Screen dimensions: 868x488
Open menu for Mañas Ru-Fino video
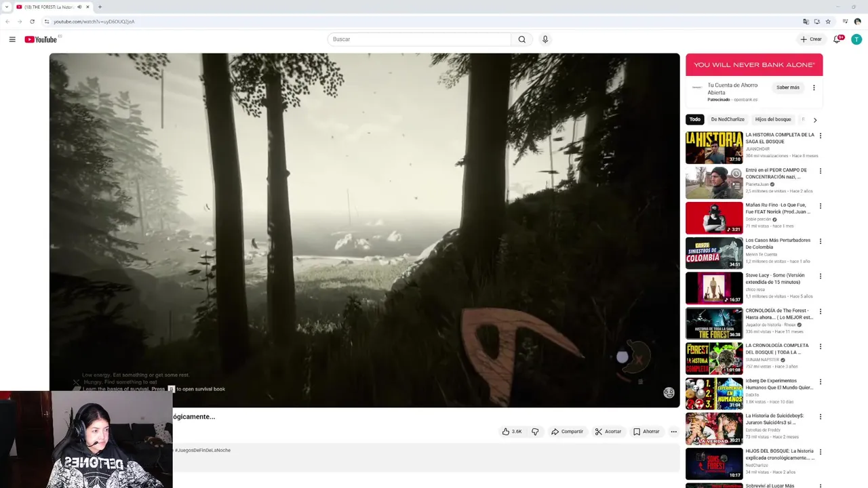(821, 206)
